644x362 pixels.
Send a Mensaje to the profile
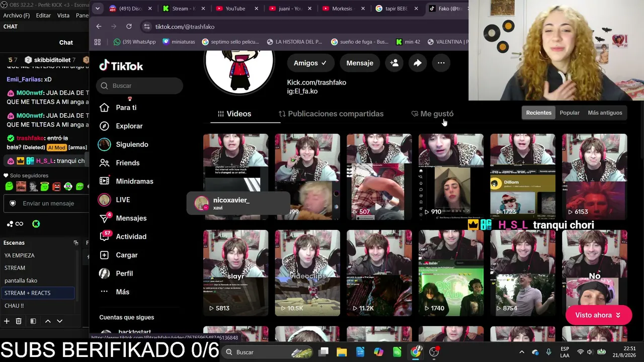[x=360, y=63]
